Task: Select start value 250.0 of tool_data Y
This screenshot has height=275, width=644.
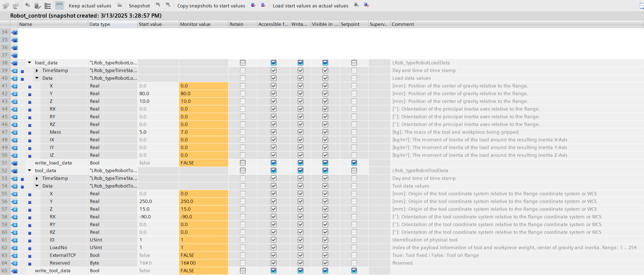Action: tap(158, 201)
